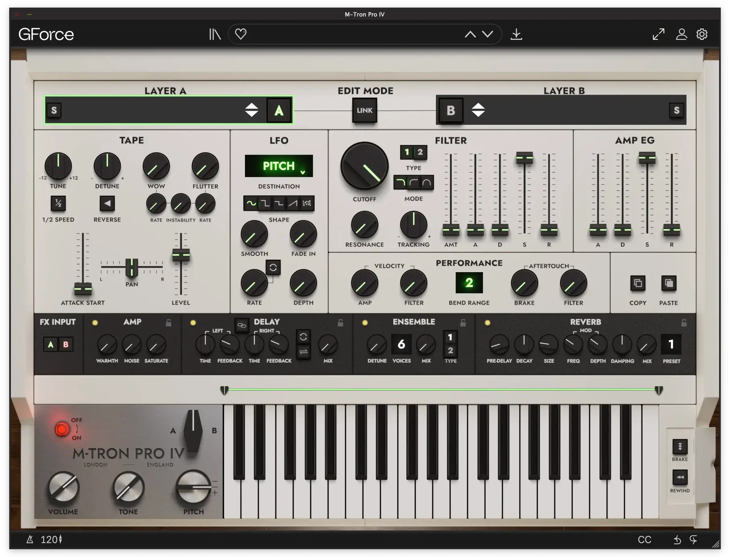Click the Copy layer icon

click(x=638, y=283)
